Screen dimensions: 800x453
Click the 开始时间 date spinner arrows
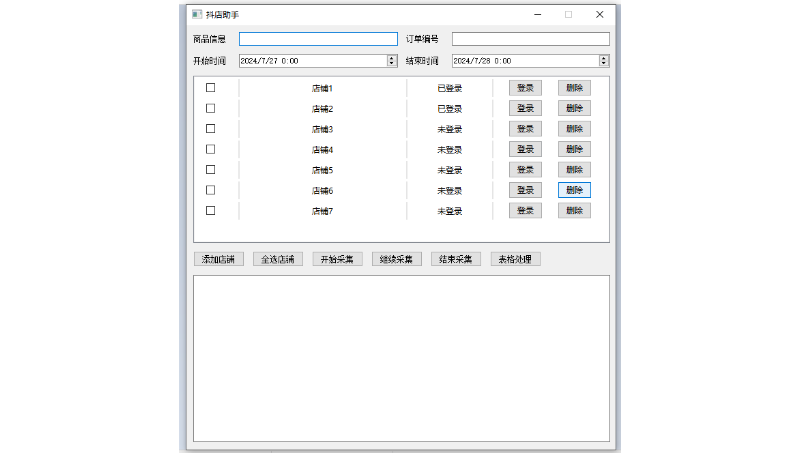pyautogui.click(x=391, y=61)
